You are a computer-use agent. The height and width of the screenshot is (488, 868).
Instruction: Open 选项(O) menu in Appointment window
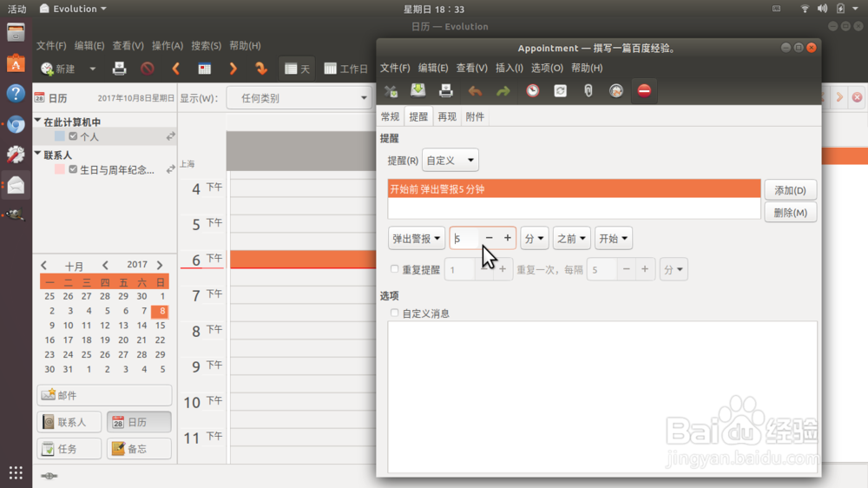(x=547, y=68)
